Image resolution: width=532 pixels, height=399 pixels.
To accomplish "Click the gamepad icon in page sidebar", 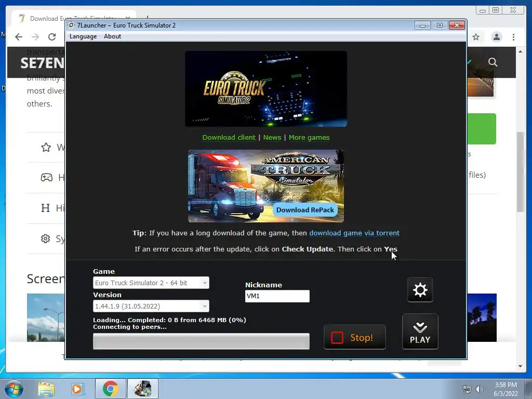I will coord(46,177).
